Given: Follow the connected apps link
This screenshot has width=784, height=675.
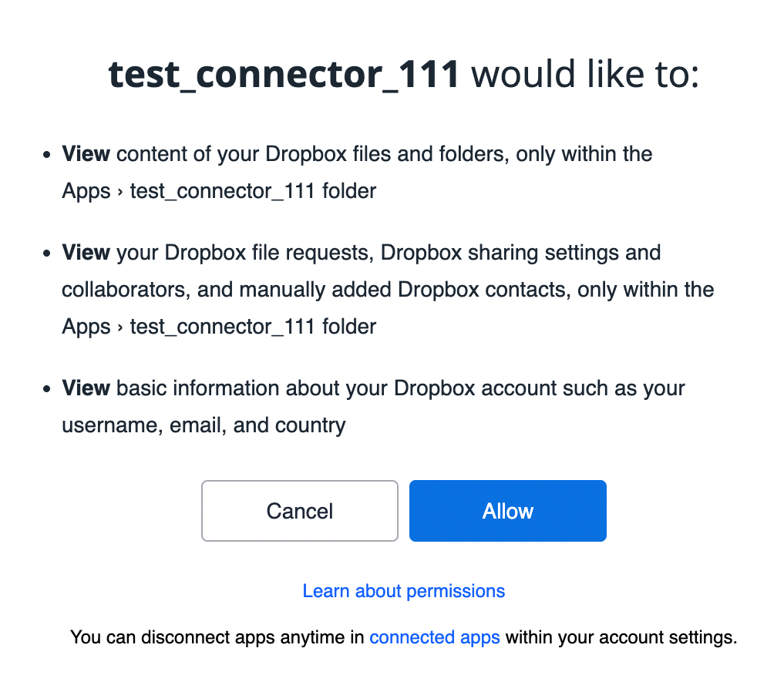Looking at the screenshot, I should tap(435, 637).
